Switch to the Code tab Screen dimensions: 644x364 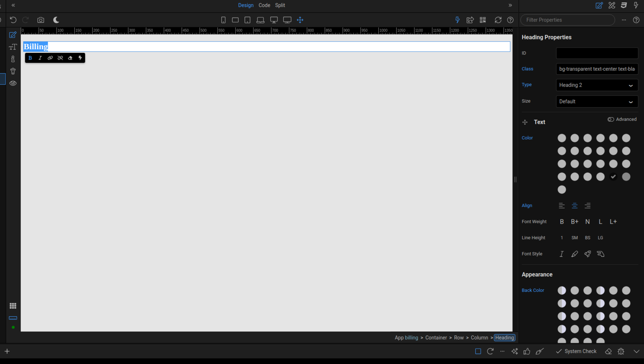(x=264, y=5)
